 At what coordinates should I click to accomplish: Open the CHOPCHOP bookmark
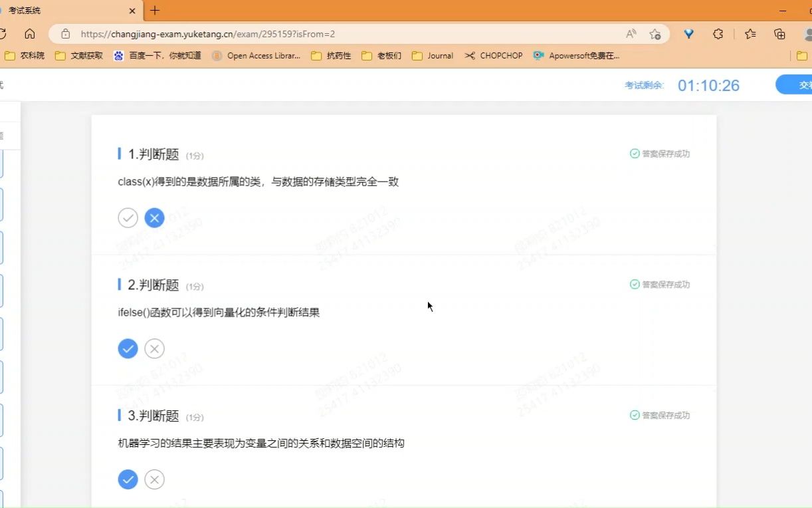click(494, 56)
